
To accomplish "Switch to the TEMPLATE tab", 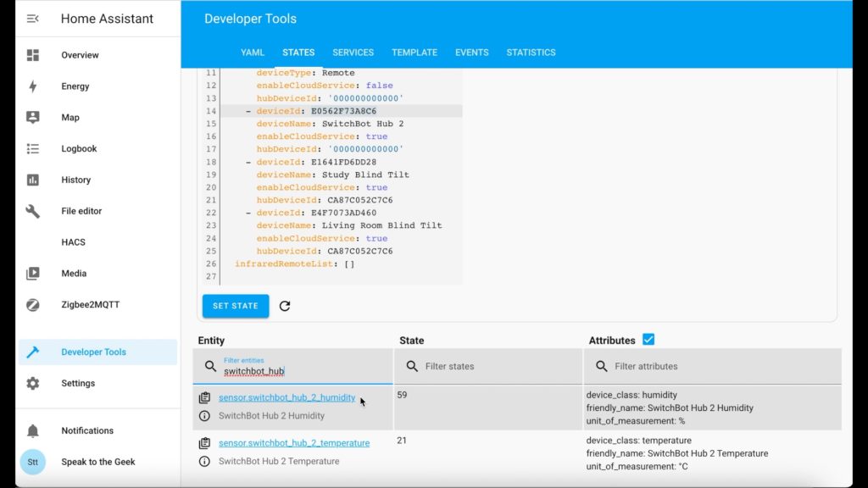I will (x=415, y=53).
